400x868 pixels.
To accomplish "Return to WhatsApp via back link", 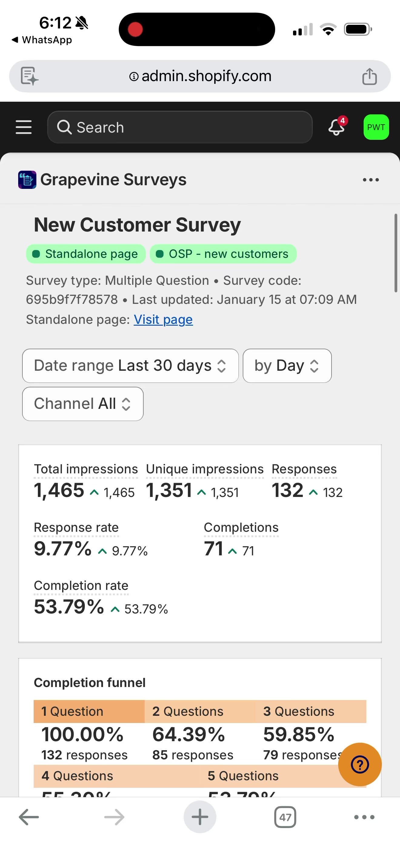I will coord(42,40).
